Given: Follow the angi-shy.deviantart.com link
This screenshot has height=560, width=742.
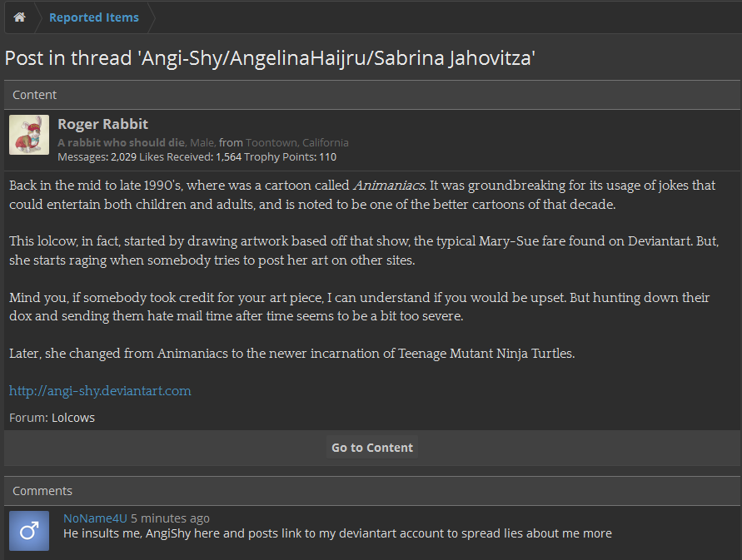Looking at the screenshot, I should point(100,391).
